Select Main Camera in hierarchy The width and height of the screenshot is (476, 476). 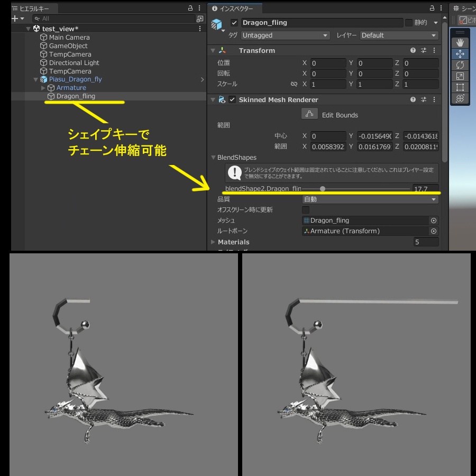pyautogui.click(x=69, y=38)
